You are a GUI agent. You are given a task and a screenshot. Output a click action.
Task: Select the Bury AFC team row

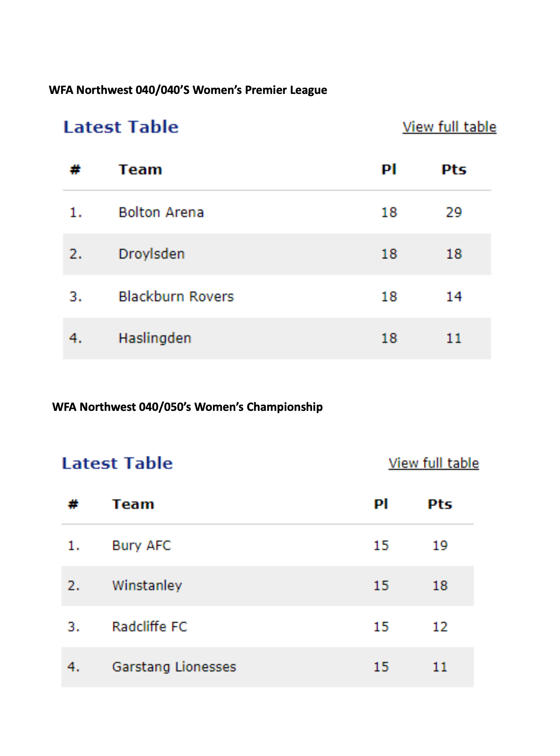point(267,545)
